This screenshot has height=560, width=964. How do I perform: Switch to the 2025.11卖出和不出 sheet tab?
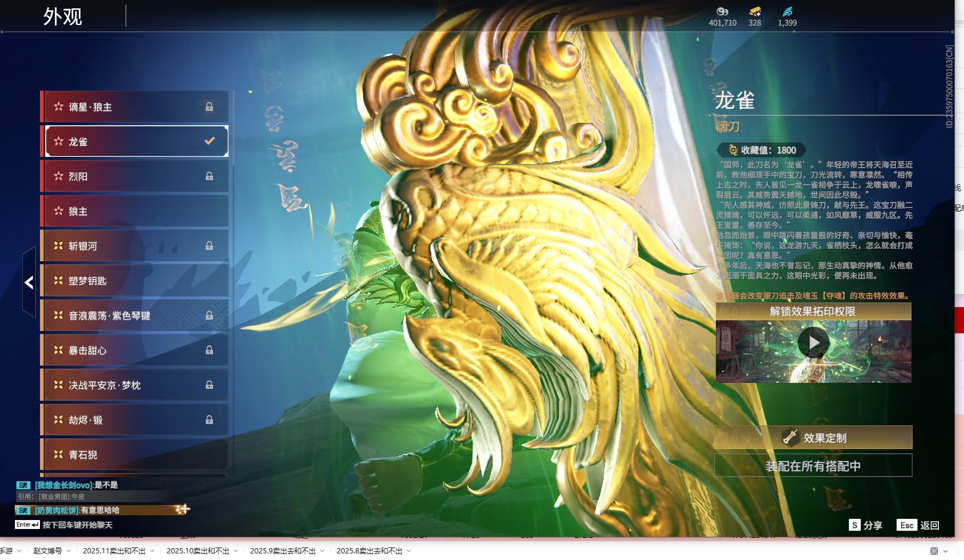[114, 551]
